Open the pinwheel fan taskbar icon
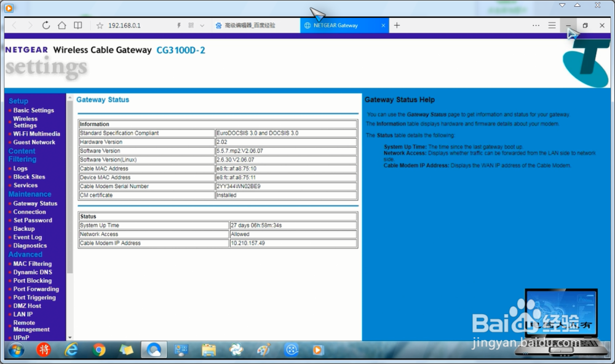 pos(236,350)
